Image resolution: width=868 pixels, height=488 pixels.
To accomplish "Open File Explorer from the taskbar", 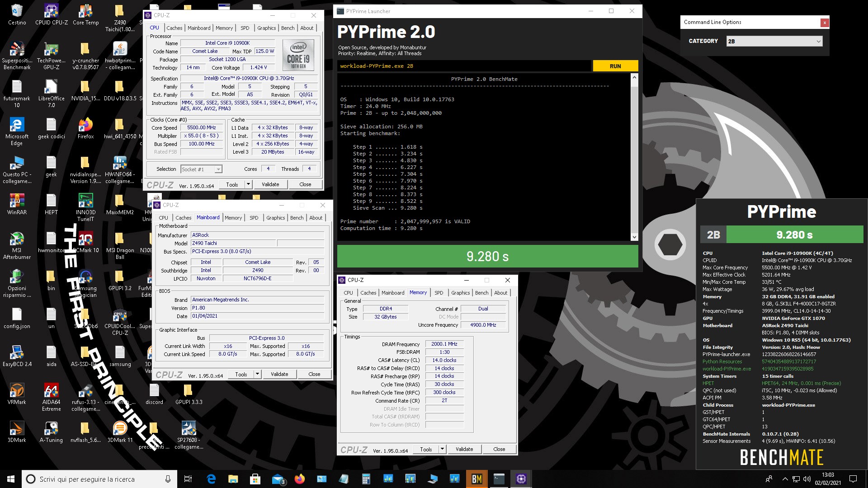I will (233, 479).
